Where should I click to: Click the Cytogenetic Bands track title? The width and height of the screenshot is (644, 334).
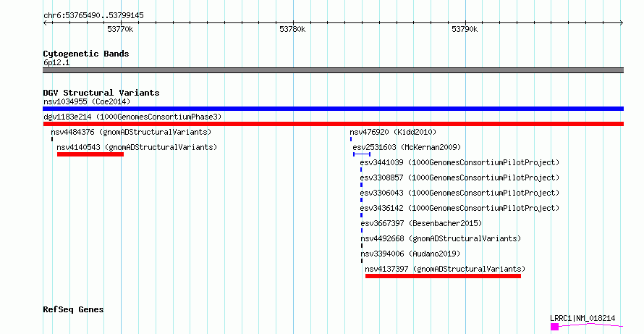pyautogui.click(x=86, y=54)
